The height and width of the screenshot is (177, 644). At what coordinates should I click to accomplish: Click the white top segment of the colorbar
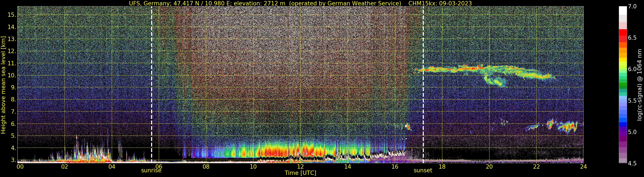coord(623,11)
